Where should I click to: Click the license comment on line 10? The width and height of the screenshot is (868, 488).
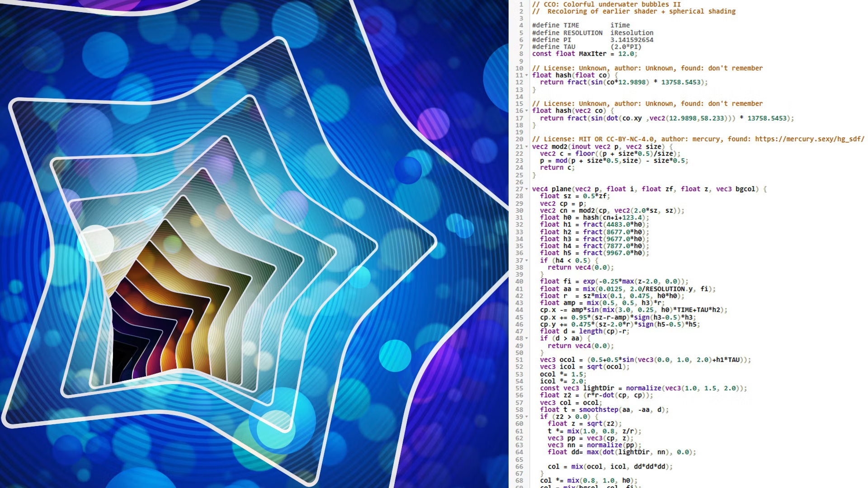pos(647,68)
